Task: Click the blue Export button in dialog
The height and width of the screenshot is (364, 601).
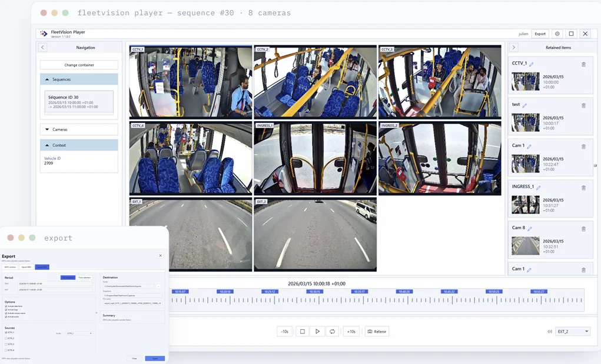Action: pyautogui.click(x=155, y=358)
